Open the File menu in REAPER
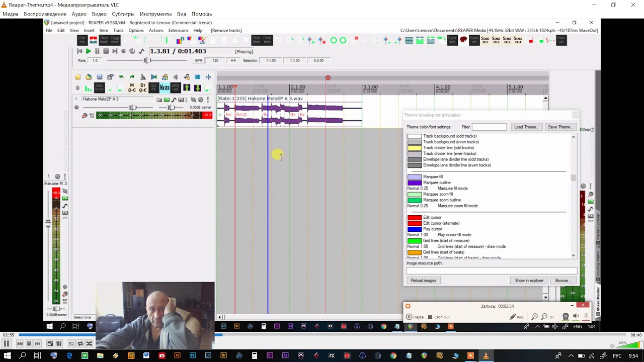Viewport: 644px width, 362px height. point(49,30)
